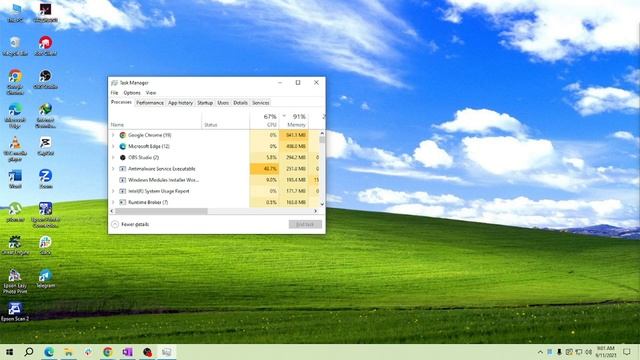
Task: Open taskbar Search magnifier
Action: [29, 352]
